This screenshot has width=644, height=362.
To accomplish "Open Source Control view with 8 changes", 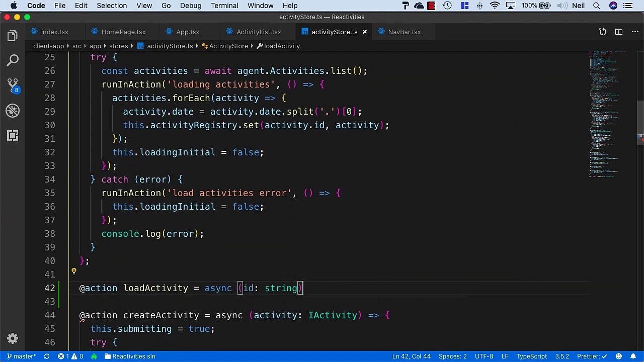I will [x=13, y=85].
